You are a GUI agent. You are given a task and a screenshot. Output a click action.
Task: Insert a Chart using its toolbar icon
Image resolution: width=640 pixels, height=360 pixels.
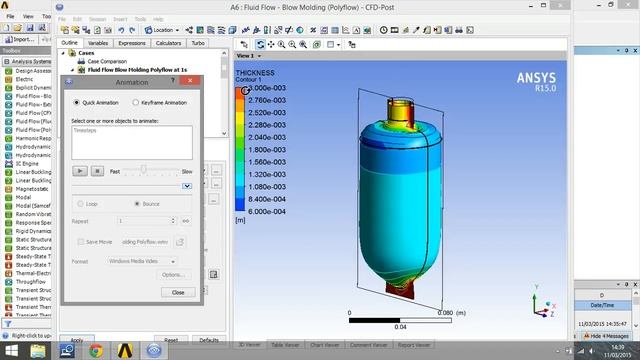[346, 30]
